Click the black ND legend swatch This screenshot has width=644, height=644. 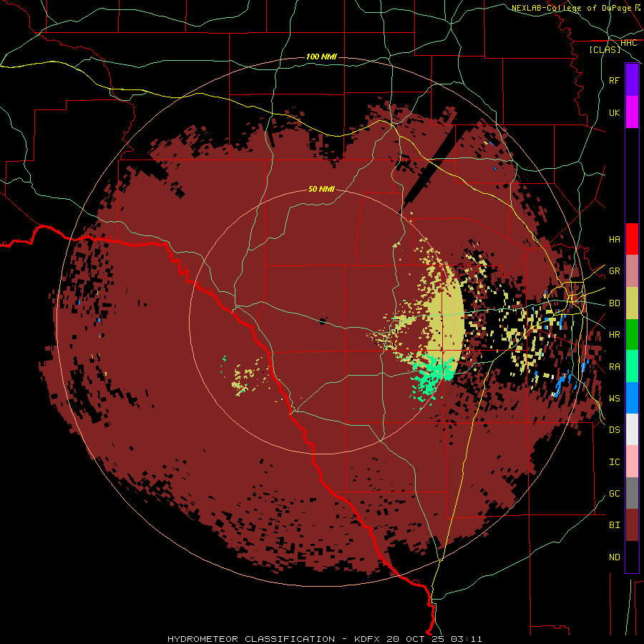(632, 557)
